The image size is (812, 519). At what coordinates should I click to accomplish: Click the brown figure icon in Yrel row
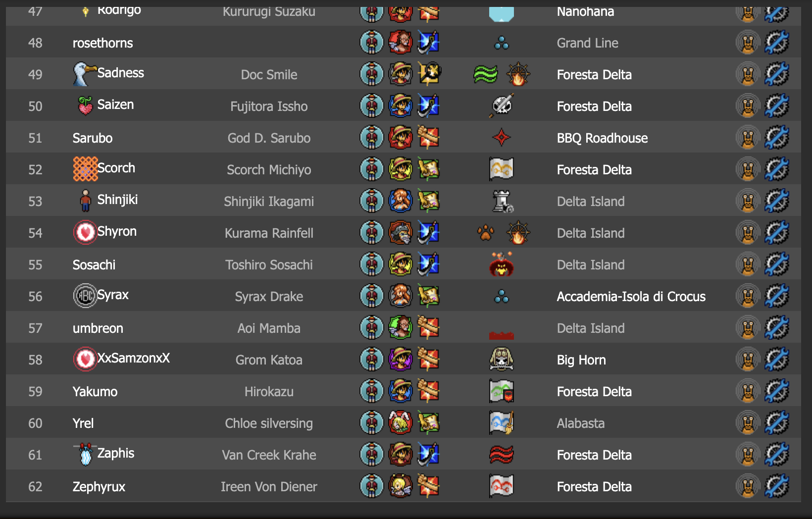[748, 423]
